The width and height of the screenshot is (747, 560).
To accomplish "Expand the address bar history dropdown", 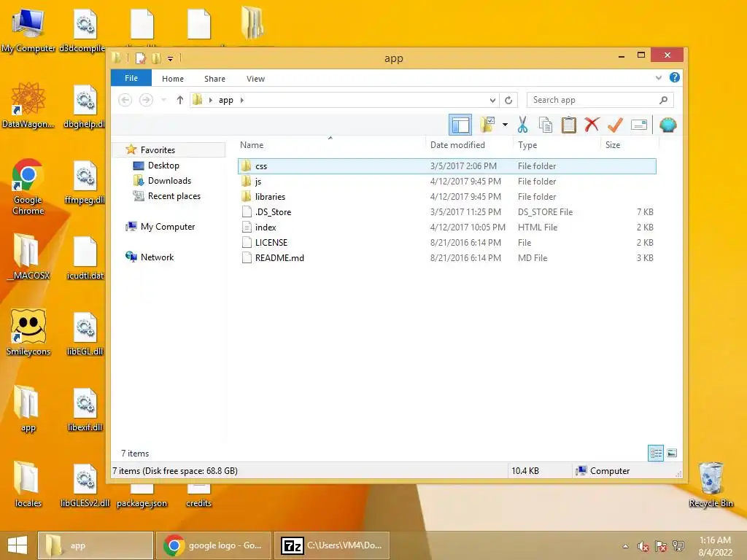I will pos(492,100).
